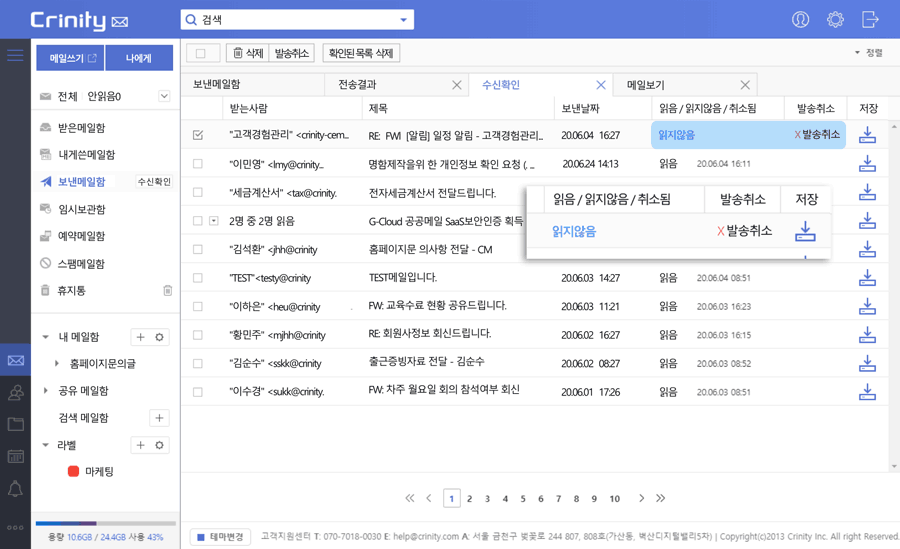Open the notification bell in left rail
The height and width of the screenshot is (549, 900).
coord(15,489)
